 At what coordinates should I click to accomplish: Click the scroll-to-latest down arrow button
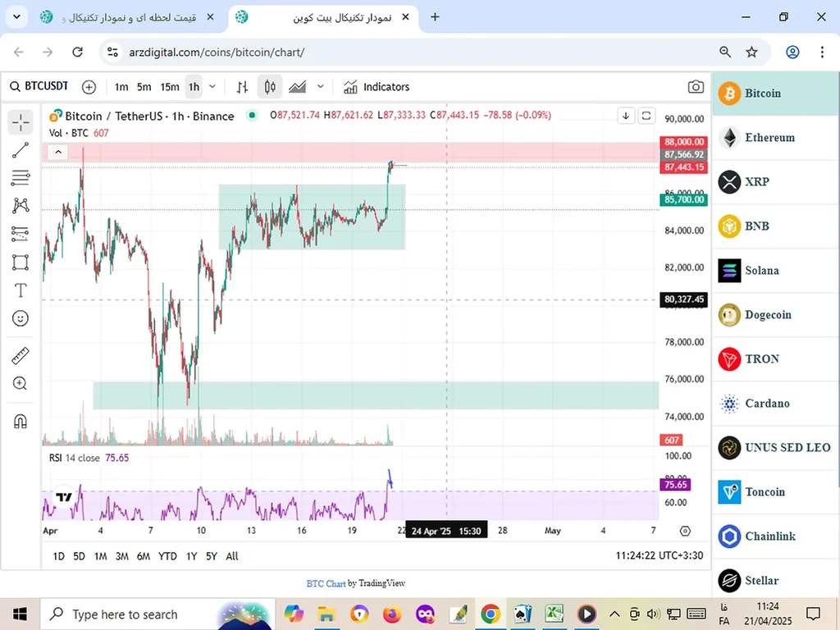[x=626, y=116]
